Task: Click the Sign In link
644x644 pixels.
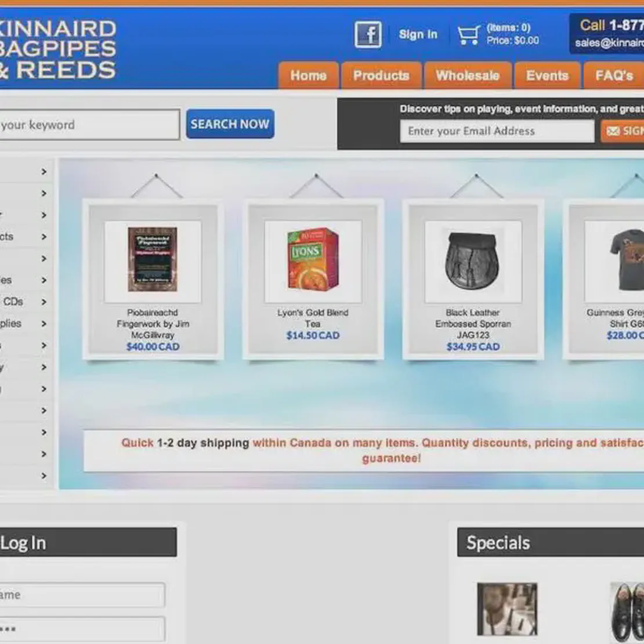Action: 418,34
